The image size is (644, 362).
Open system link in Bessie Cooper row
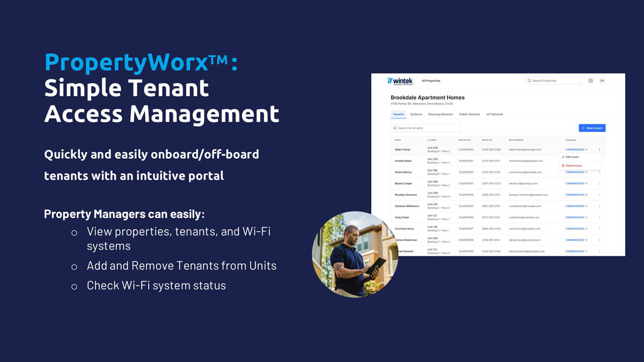click(x=575, y=183)
